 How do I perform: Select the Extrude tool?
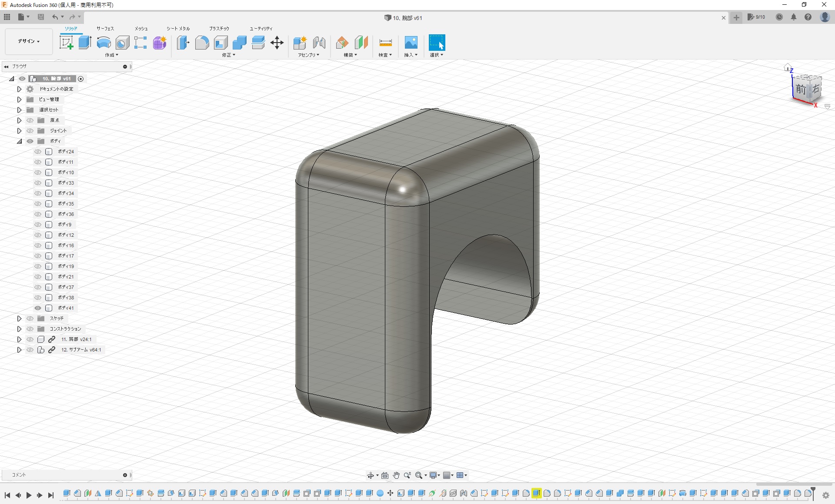tap(85, 43)
